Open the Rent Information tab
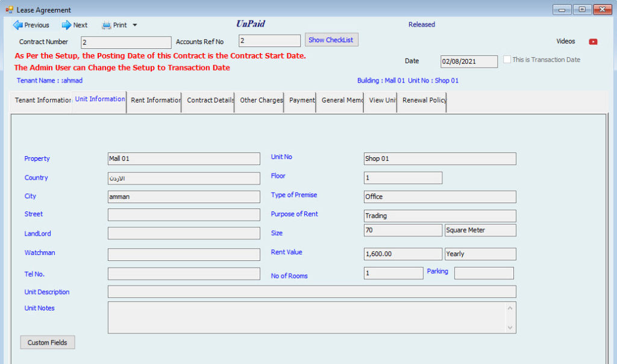The height and width of the screenshot is (364, 617). click(155, 101)
